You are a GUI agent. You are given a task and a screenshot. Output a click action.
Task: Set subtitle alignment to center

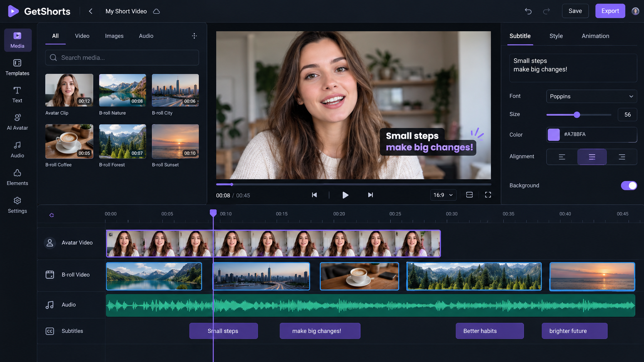tap(592, 157)
